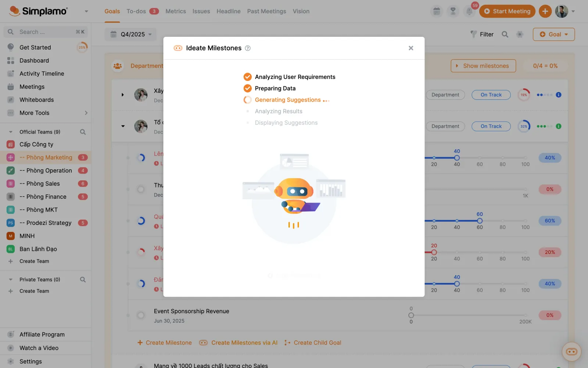The image size is (588, 368).
Task: Search Official Teams magnifier icon
Action: point(83,132)
